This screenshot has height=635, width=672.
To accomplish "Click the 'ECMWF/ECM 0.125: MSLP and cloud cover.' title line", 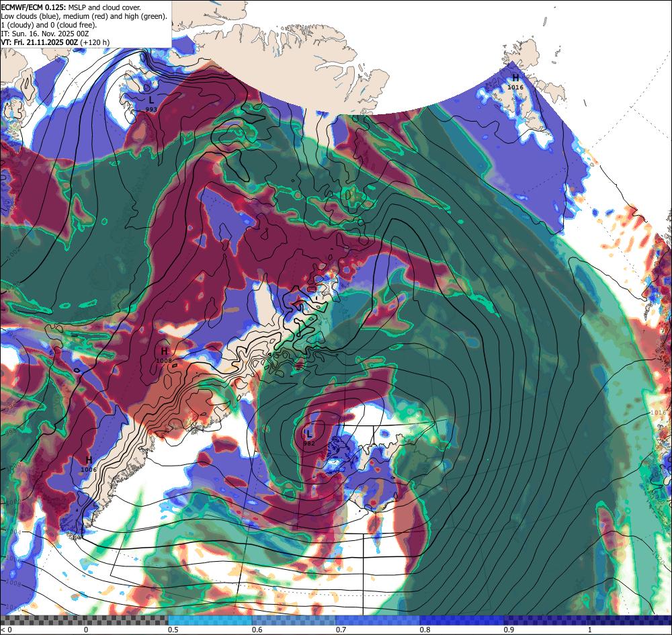I will click(x=71, y=7).
